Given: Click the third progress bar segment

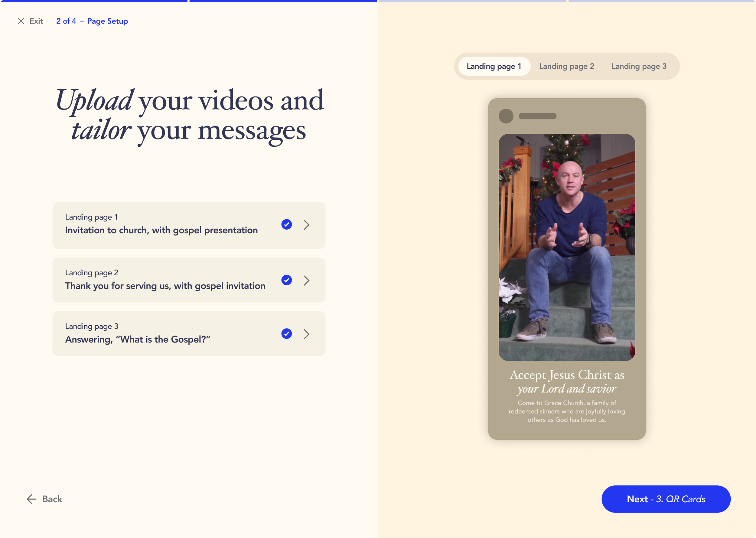Looking at the screenshot, I should pos(472,1).
